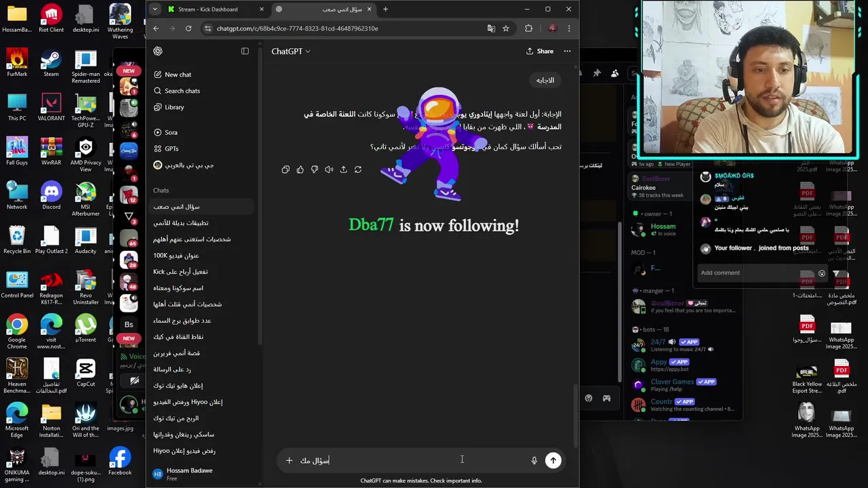868x488 pixels.
Task: Click the Add comment field
Action: click(754, 272)
